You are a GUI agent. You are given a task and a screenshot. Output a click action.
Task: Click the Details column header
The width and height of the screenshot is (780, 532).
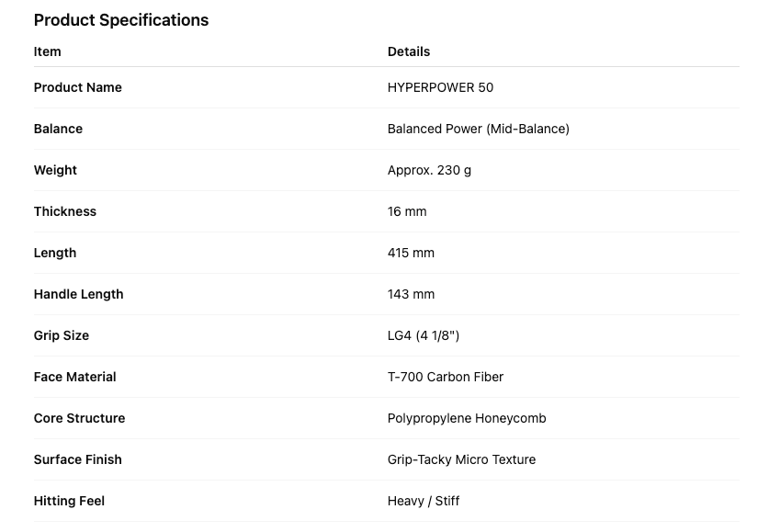pos(409,51)
